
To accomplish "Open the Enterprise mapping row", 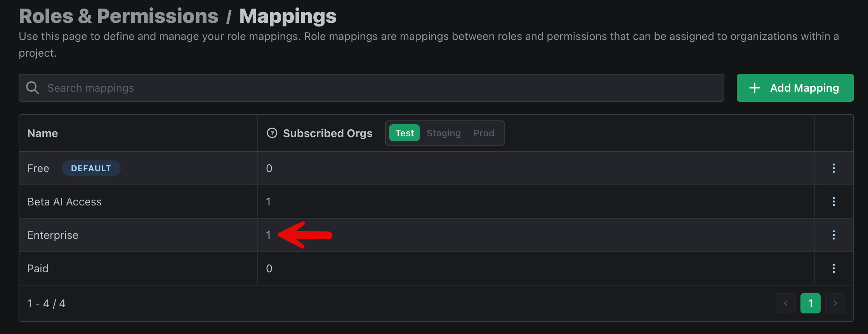I will pos(436,235).
